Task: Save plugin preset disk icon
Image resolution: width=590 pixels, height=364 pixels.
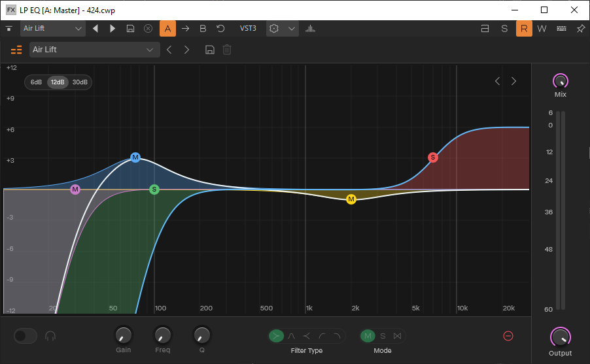Action: 210,50
